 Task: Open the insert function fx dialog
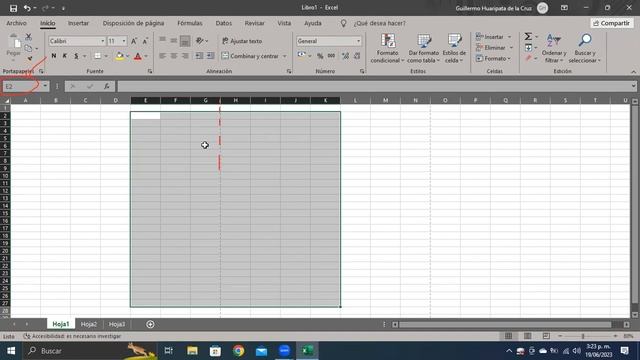(107, 86)
